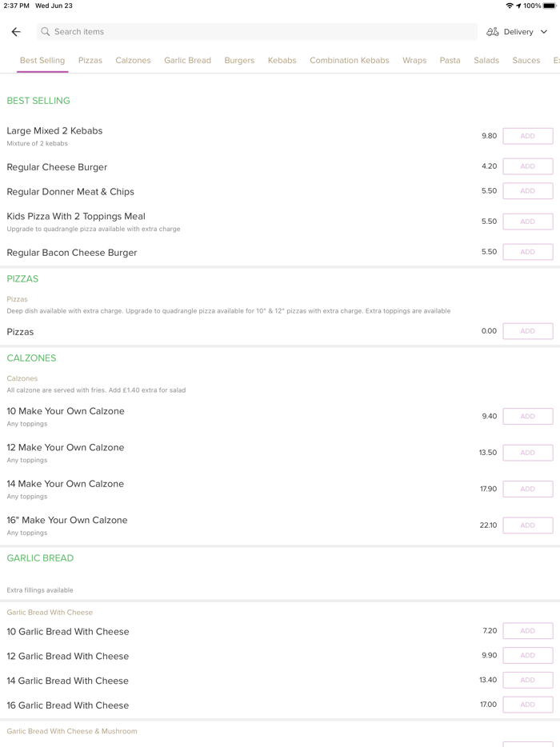Add 12 Make Your Own Calzone
This screenshot has height=747, width=560.
click(x=527, y=453)
